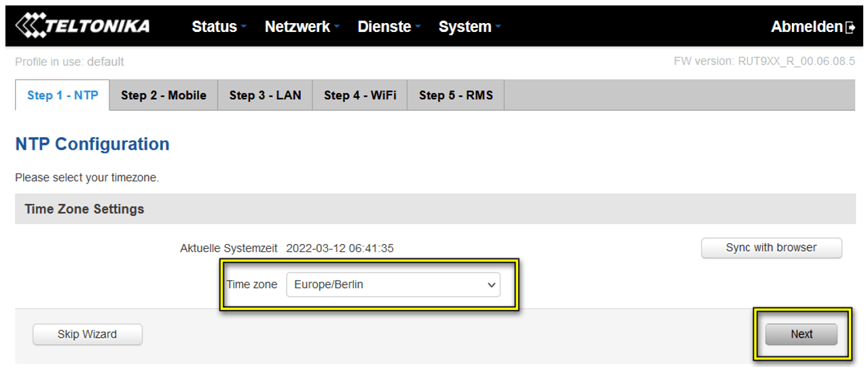Jump to Step 5 - RMS tab
Viewport: 868px width, 384px height.
[456, 95]
